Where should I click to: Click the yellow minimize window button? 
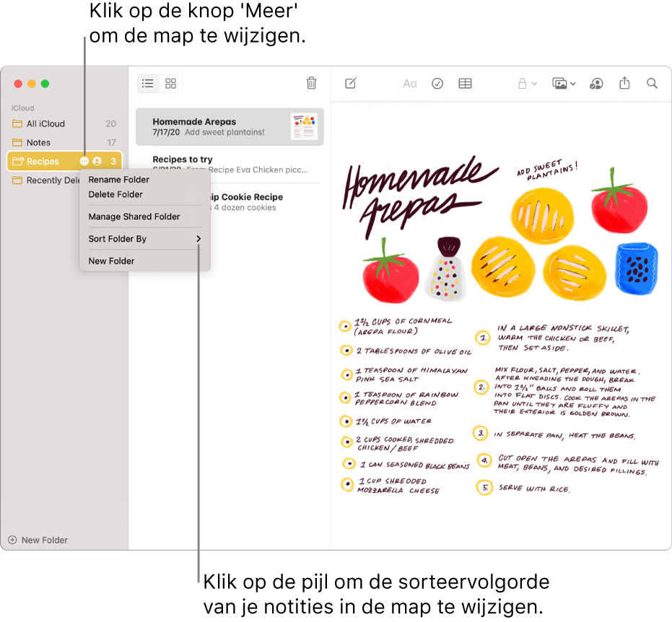(x=32, y=84)
